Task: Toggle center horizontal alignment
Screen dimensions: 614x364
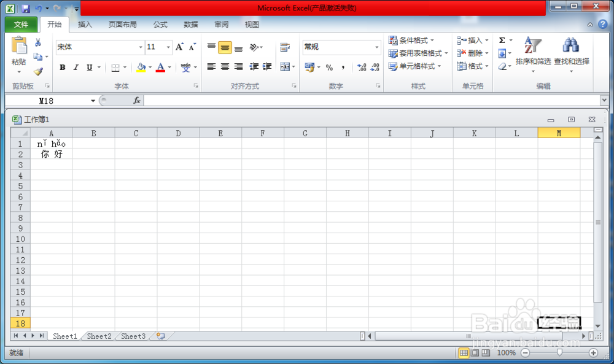Action: coord(225,67)
